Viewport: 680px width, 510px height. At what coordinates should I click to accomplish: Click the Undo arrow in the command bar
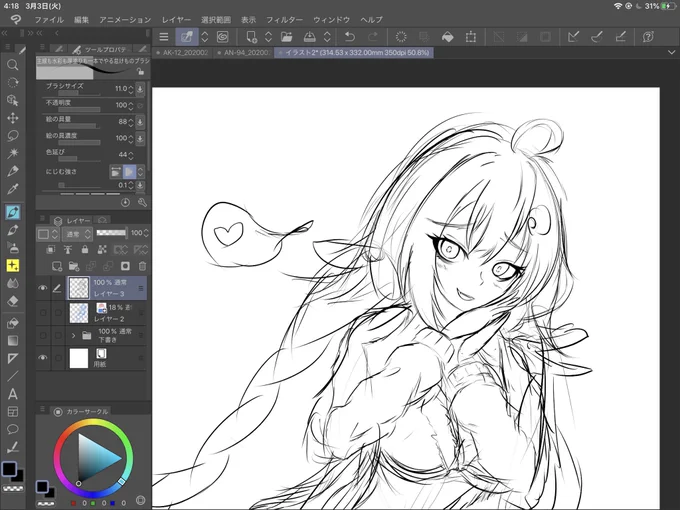[x=350, y=37]
